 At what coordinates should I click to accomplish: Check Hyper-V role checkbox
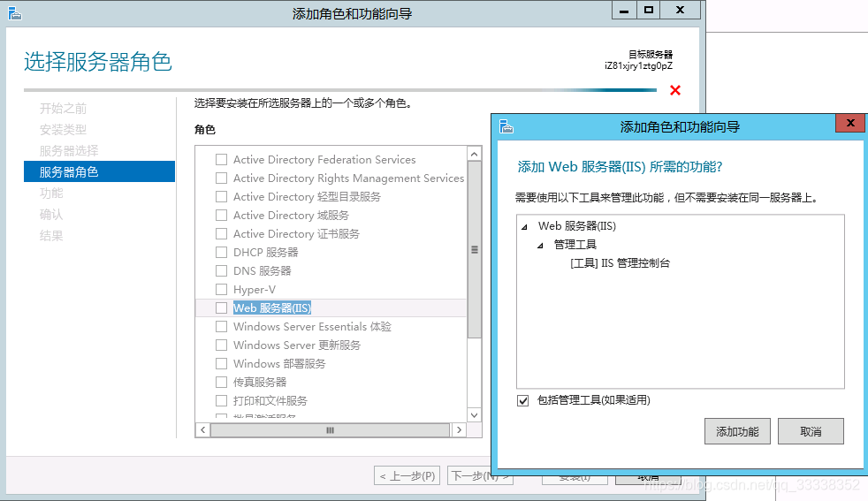[x=222, y=290]
